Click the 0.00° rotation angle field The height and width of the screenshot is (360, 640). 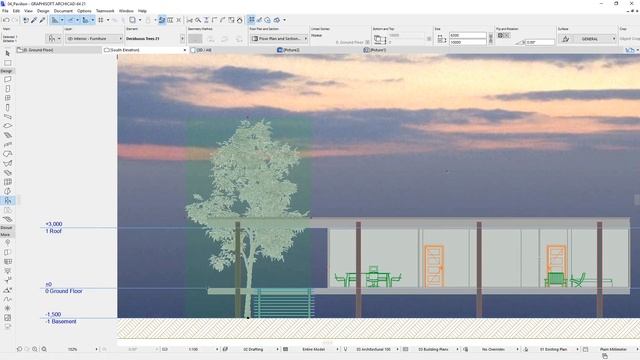click(540, 42)
